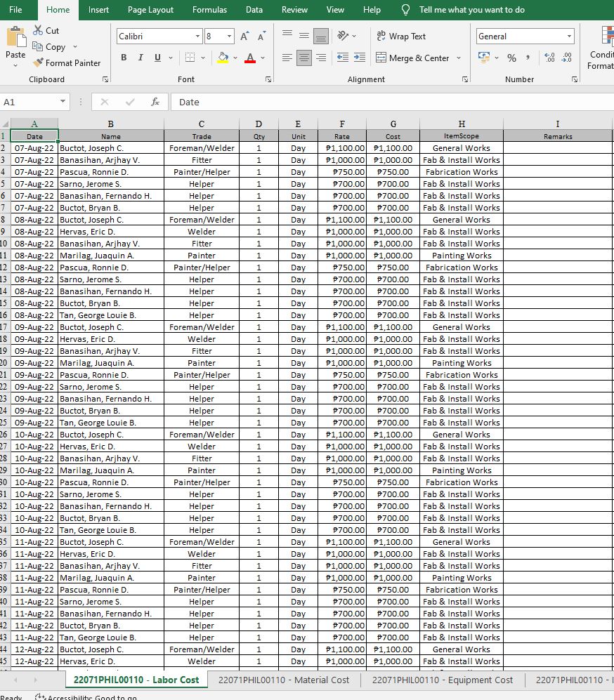Screen dimensions: 614x700
Task: Switch to the Data ribbon tab
Action: tap(254, 10)
